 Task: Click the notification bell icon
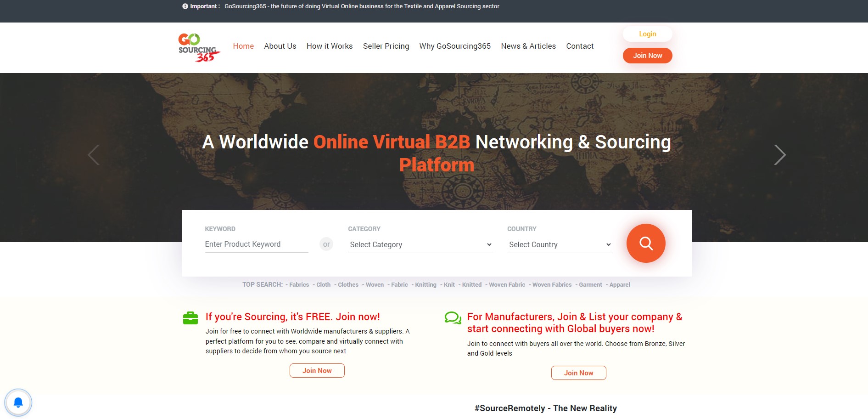(x=18, y=403)
